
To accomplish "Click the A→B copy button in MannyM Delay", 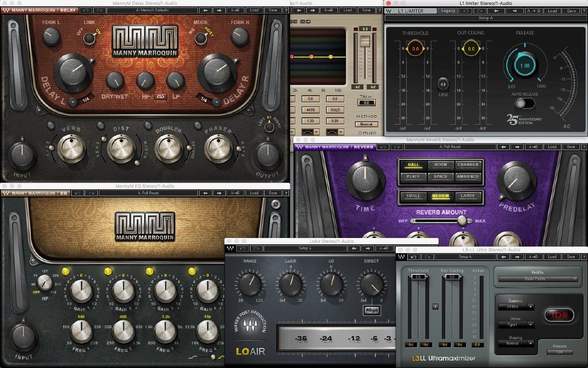I will [235, 10].
